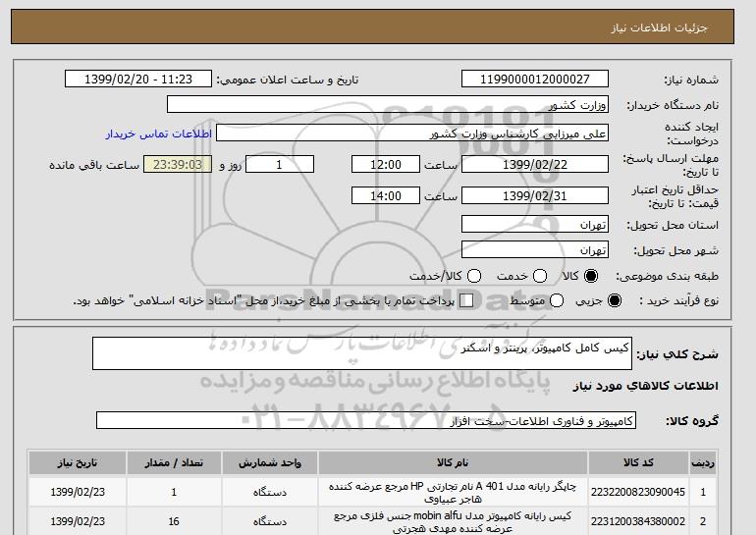Click the نام کالا column header
Viewport: 756px width, 535px height.
point(453,462)
